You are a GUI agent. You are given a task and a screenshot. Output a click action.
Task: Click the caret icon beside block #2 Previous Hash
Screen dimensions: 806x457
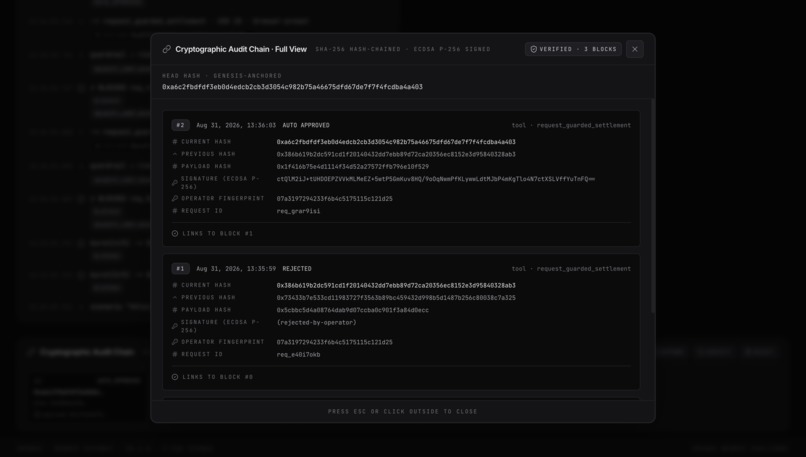pyautogui.click(x=175, y=154)
